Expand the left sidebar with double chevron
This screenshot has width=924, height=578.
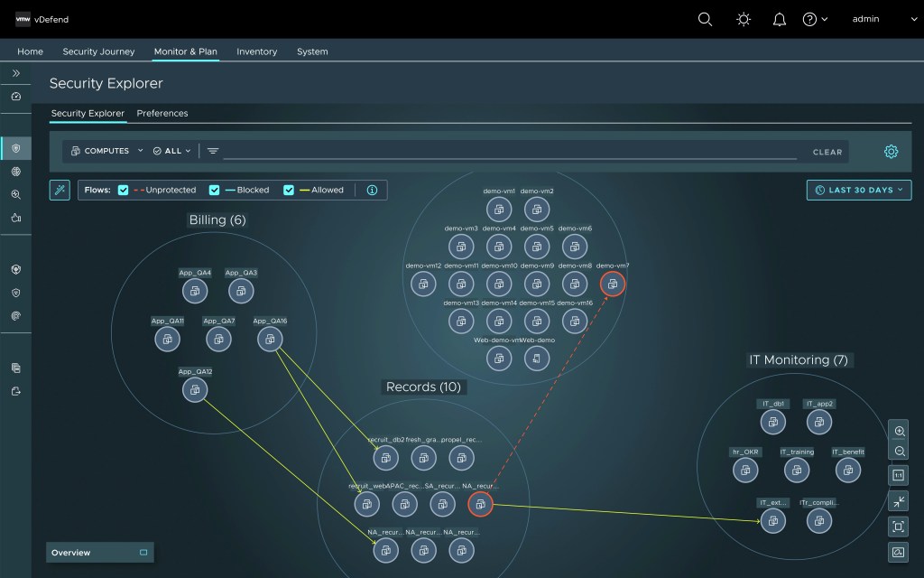click(x=16, y=73)
